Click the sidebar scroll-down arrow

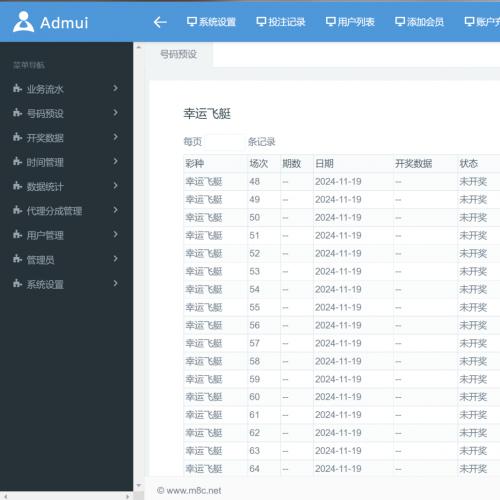[139, 486]
